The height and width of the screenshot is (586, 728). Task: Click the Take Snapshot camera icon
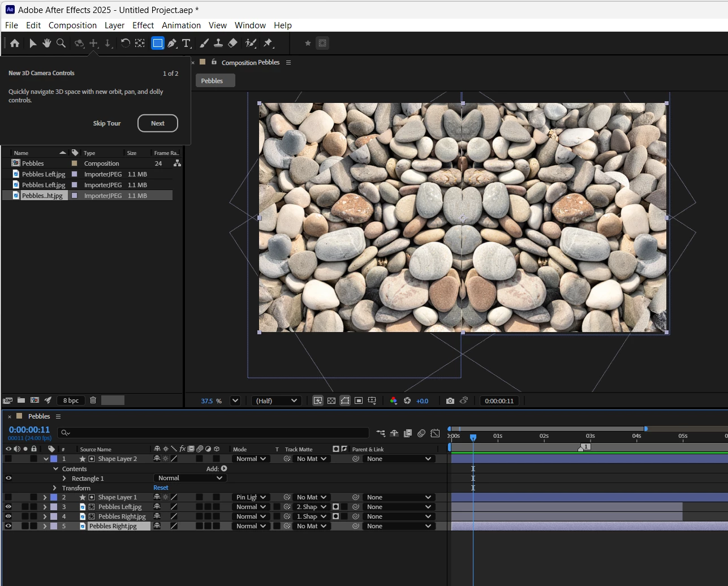click(450, 400)
